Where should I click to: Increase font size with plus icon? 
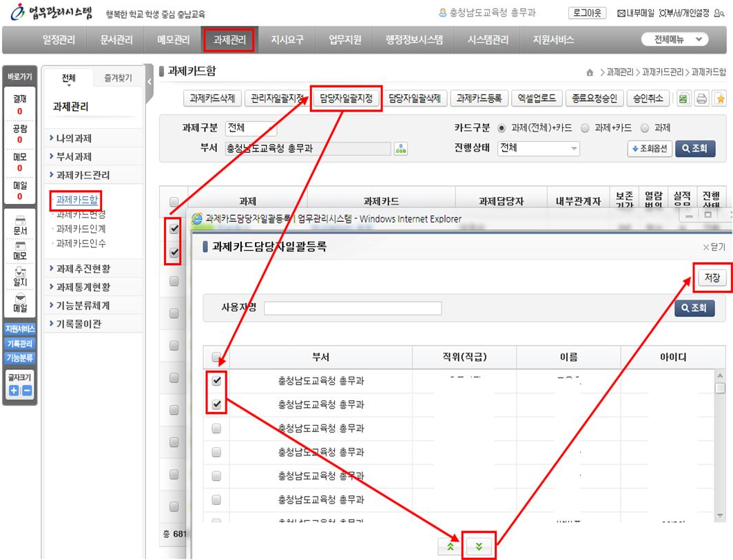[14, 391]
